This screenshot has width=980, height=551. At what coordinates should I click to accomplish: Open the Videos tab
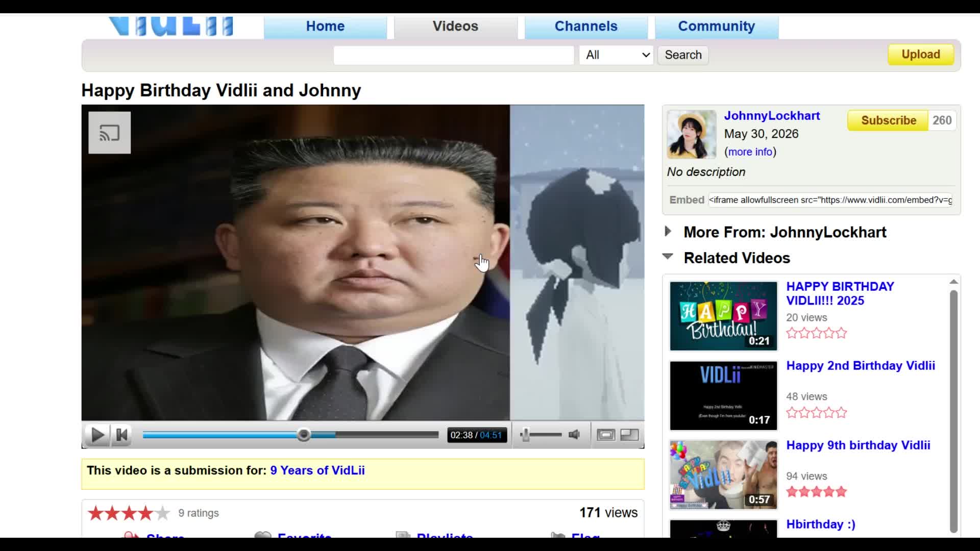[455, 27]
